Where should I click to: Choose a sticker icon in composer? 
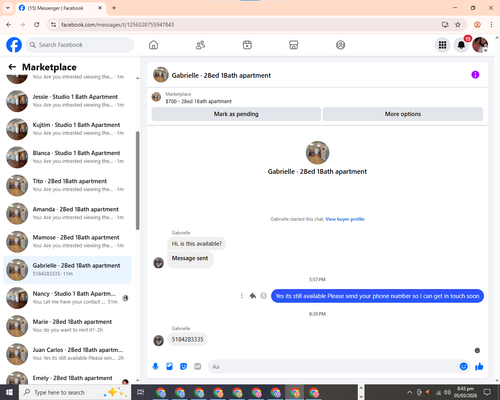pos(183,367)
